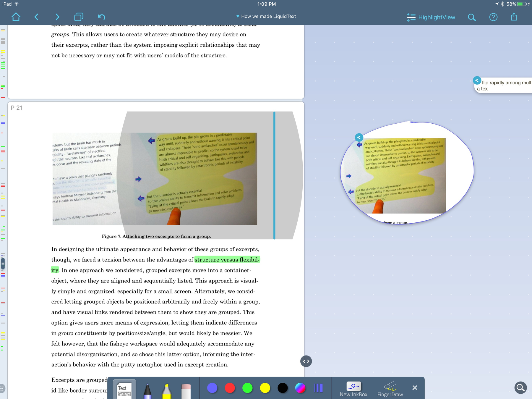Tap the share export icon
Screen dimensions: 532x399
pyautogui.click(x=514, y=17)
